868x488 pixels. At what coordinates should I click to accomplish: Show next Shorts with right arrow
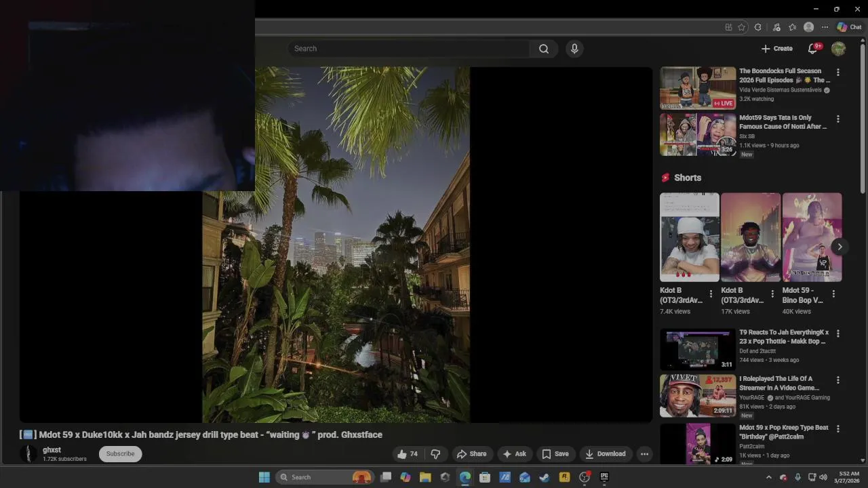(840, 247)
